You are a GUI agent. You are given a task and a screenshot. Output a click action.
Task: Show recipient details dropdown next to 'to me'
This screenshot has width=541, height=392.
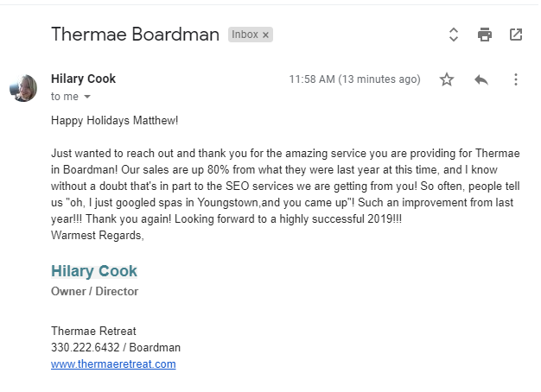tap(87, 97)
